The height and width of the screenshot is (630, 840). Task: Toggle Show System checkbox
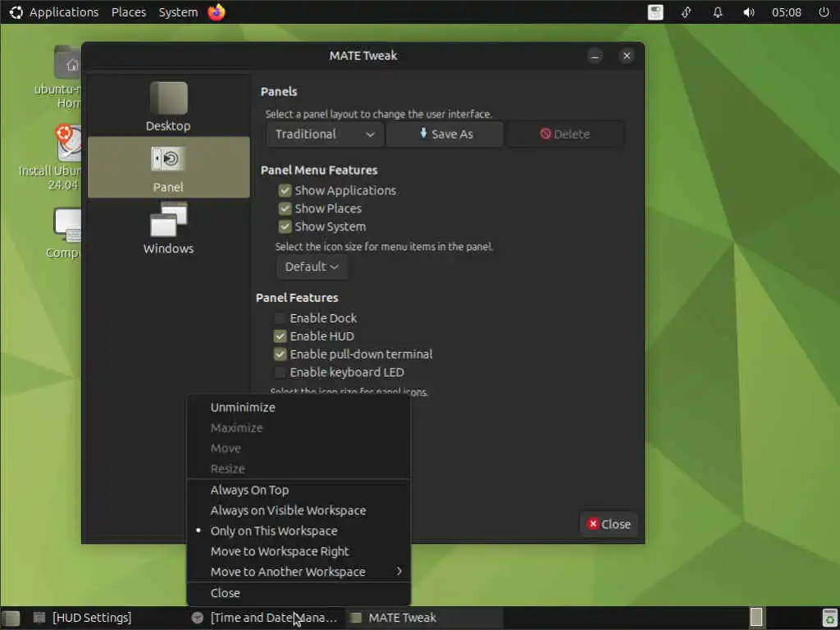pyautogui.click(x=285, y=226)
